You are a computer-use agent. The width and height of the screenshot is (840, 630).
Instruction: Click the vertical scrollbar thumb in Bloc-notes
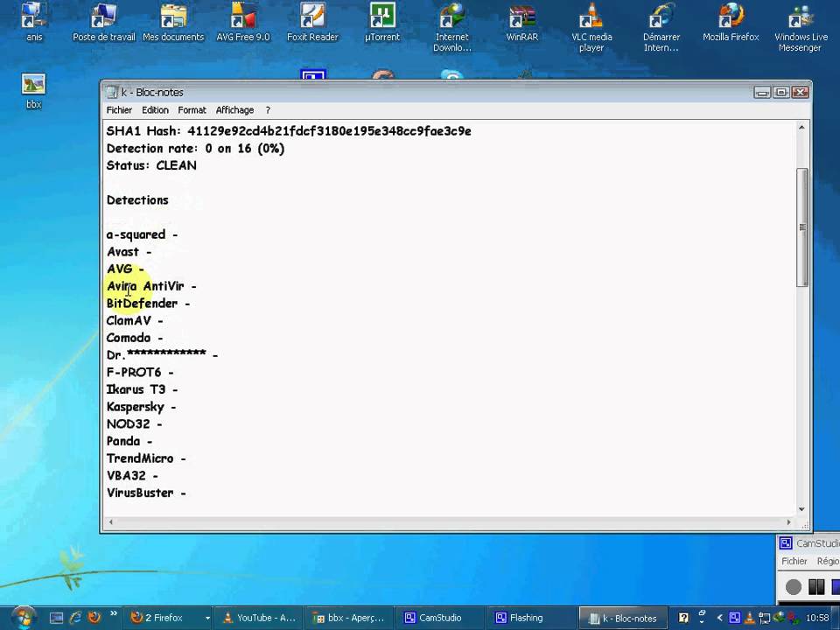pyautogui.click(x=801, y=227)
